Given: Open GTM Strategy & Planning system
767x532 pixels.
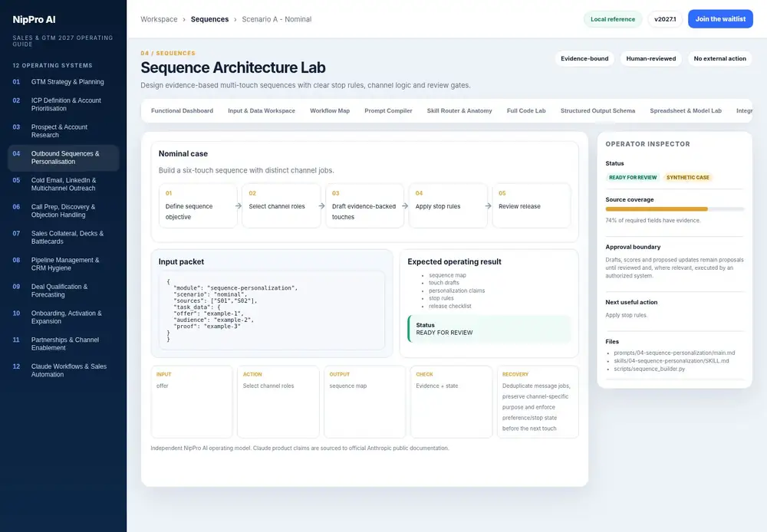Looking at the screenshot, I should [63, 82].
